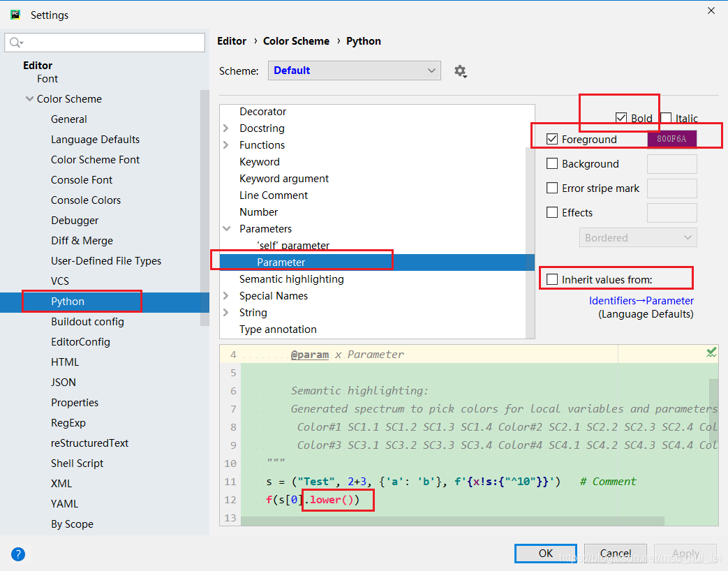Open the Help question mark icon
The width and height of the screenshot is (728, 571).
(x=17, y=554)
